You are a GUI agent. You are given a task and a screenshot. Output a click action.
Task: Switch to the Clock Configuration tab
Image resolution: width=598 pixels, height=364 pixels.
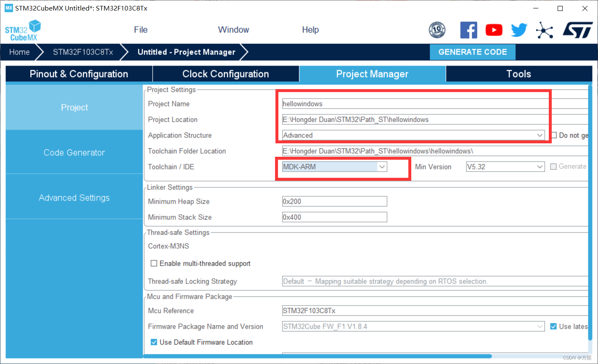pyautogui.click(x=225, y=74)
